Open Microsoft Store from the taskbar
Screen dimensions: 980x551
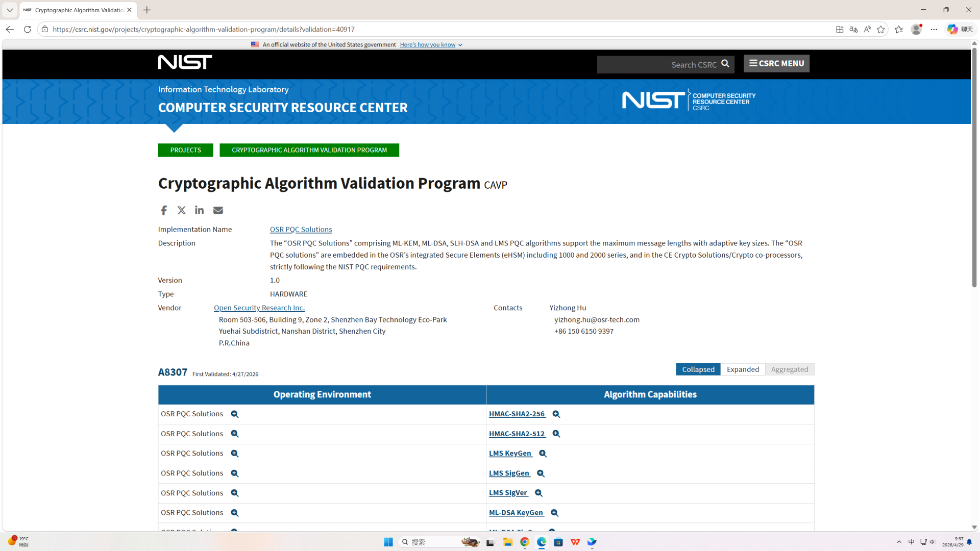[558, 542]
